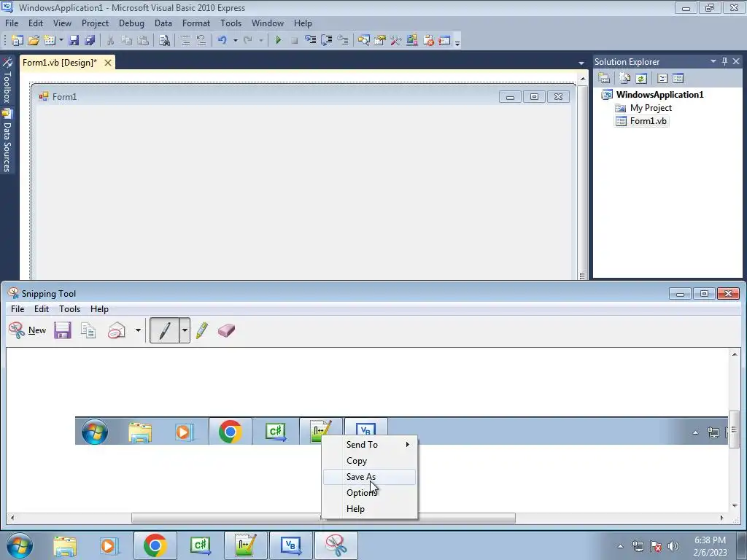747x560 pixels.
Task: Open the Snipping Tool Tools menu
Action: pyautogui.click(x=69, y=309)
